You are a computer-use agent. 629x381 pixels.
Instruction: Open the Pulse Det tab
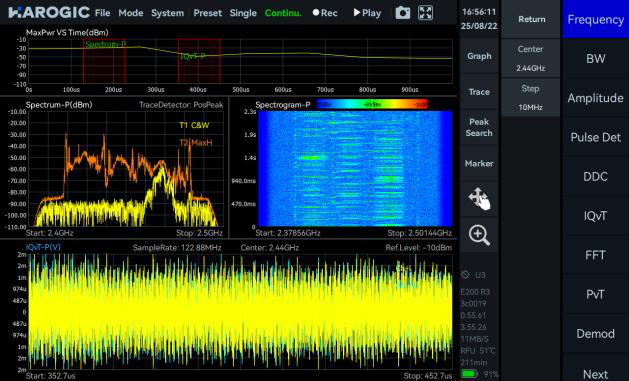[x=595, y=137]
